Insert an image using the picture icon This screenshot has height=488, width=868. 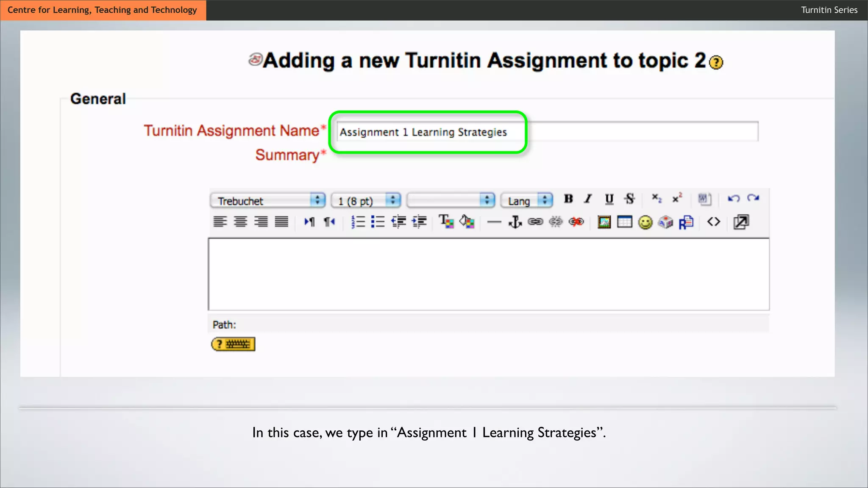click(604, 222)
